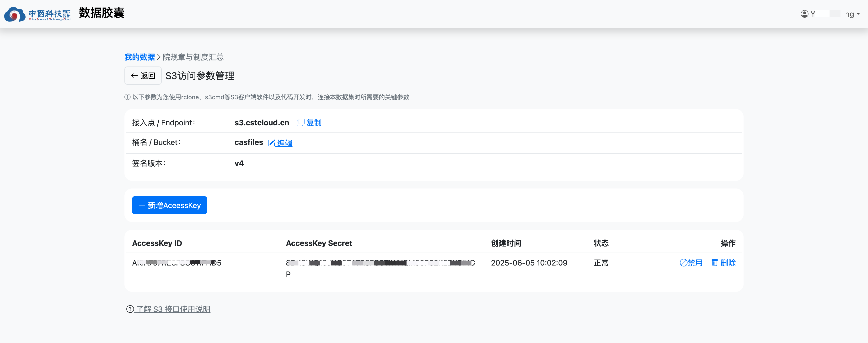Click the user avatar icon in header
The width and height of the screenshot is (868, 343).
[x=804, y=14]
